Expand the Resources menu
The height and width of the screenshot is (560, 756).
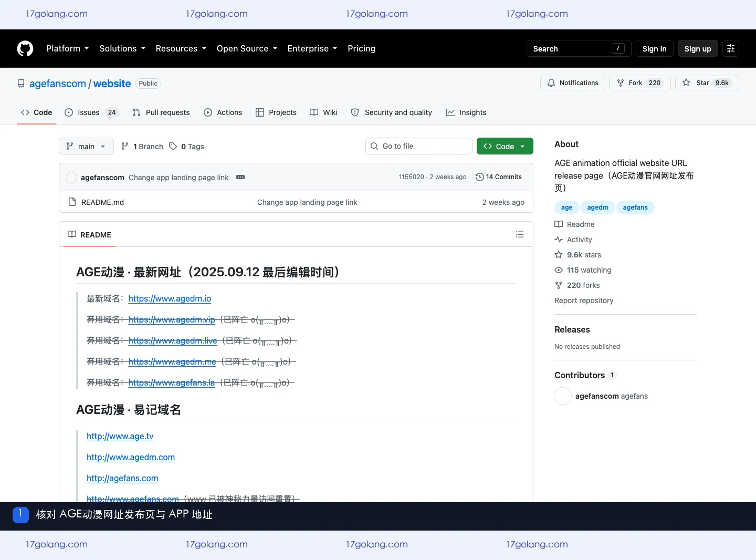tap(181, 48)
